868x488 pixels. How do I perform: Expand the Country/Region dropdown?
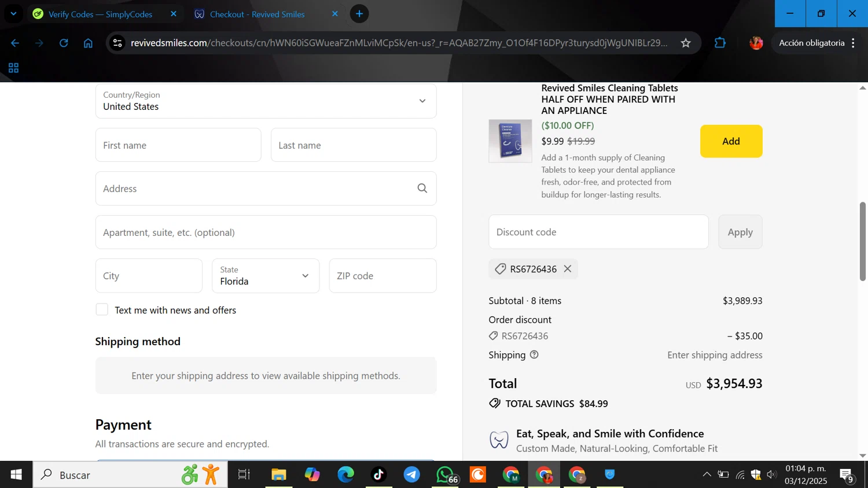point(266,101)
